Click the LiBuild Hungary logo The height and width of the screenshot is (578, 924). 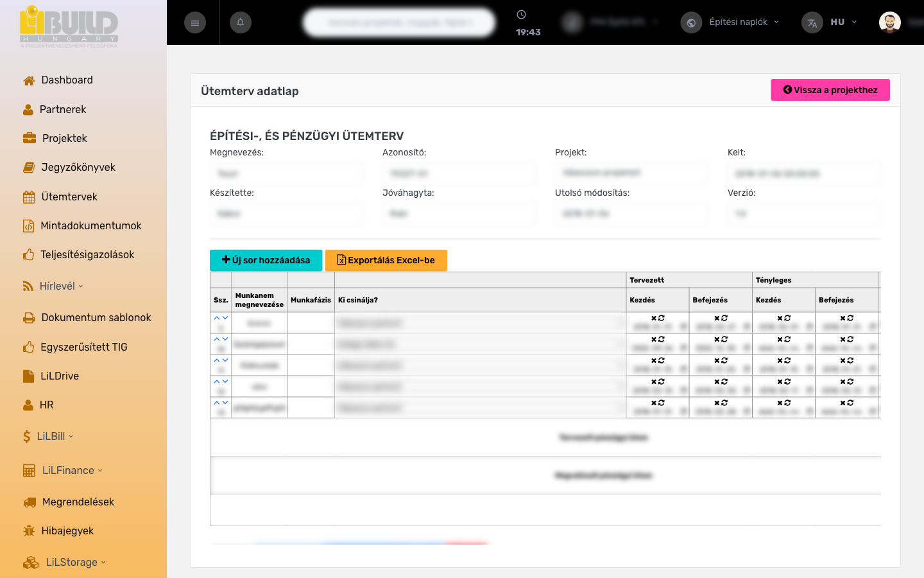69,26
